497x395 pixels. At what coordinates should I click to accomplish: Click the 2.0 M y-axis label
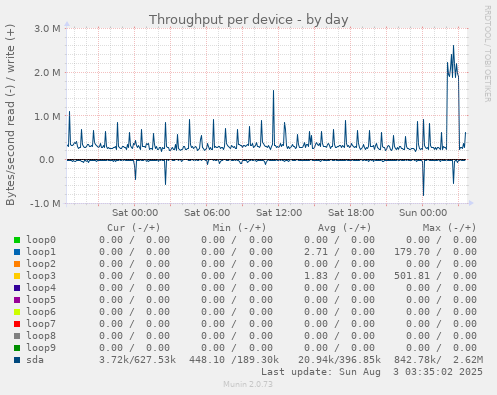coord(47,72)
